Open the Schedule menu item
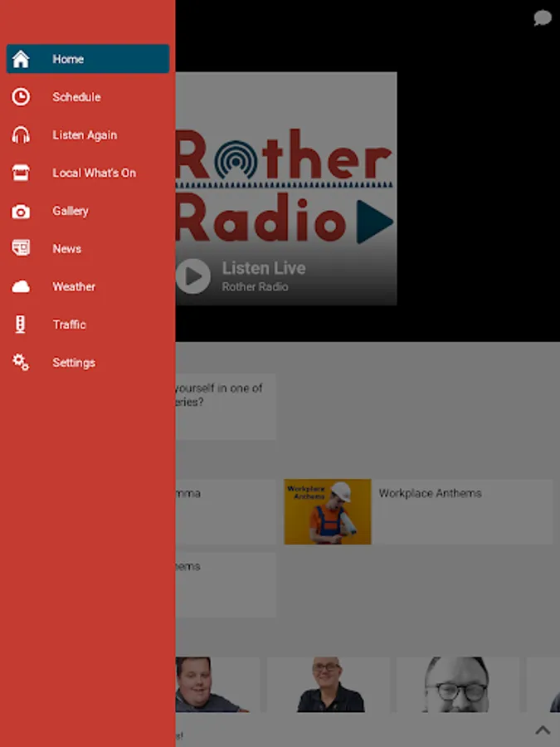Screen dimensions: 560x747 [x=88, y=97]
